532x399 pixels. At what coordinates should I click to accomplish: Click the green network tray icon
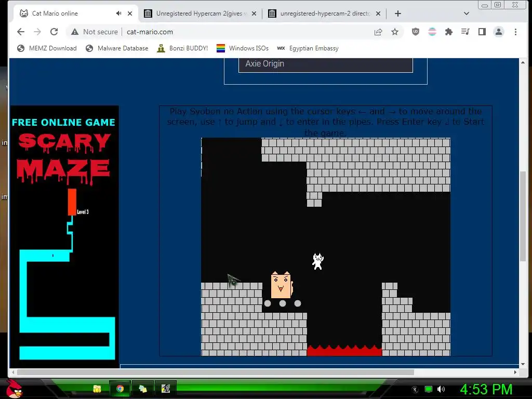(429, 390)
